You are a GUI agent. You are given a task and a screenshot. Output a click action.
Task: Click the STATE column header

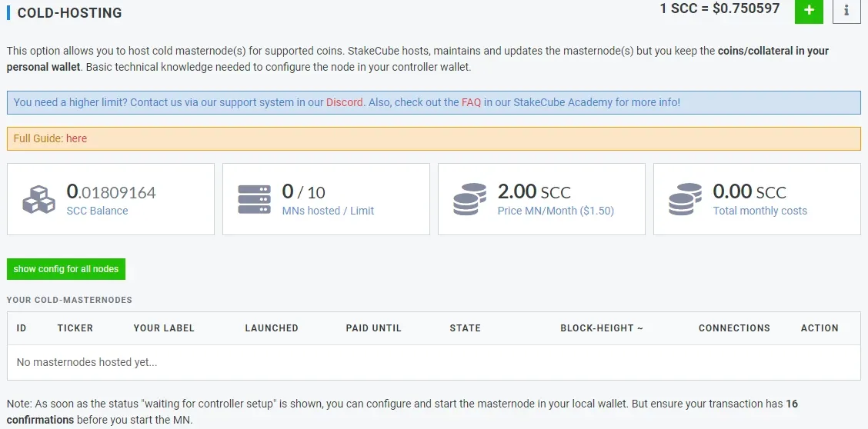465,328
